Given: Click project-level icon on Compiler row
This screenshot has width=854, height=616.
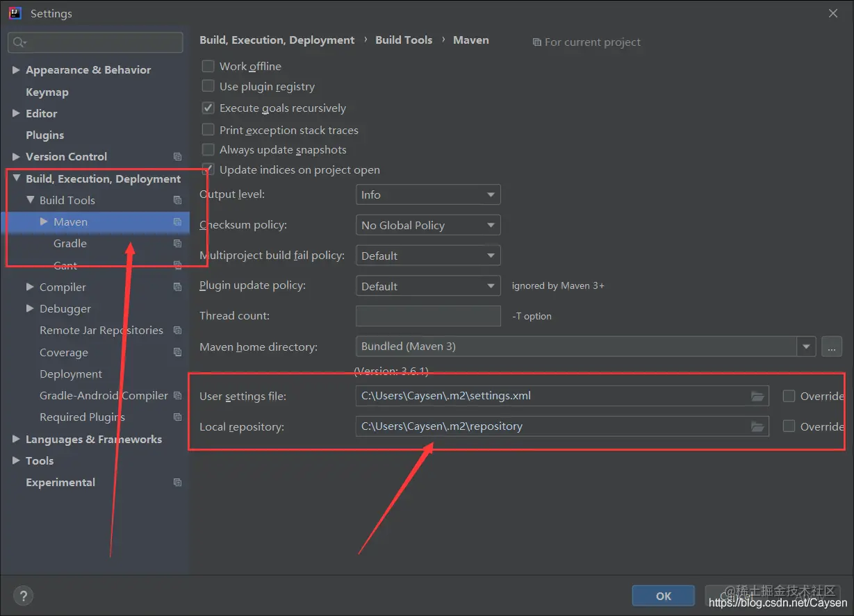Looking at the screenshot, I should [177, 287].
